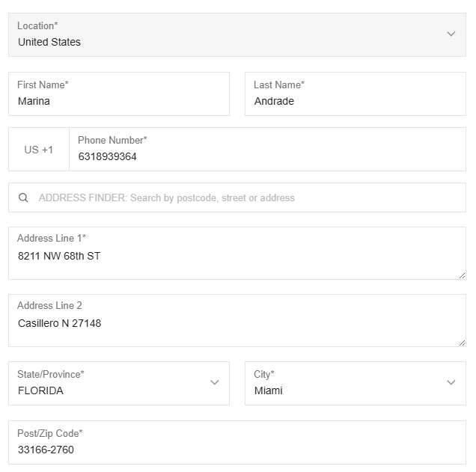Image resolution: width=476 pixels, height=472 pixels.
Task: Click the Phone Number* label text
Action: coord(112,140)
